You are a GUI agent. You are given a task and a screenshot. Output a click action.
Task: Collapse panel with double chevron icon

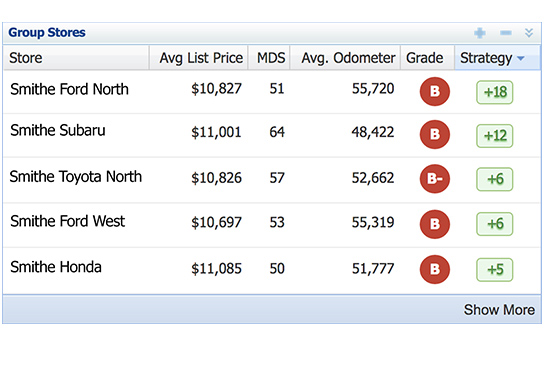tap(529, 33)
